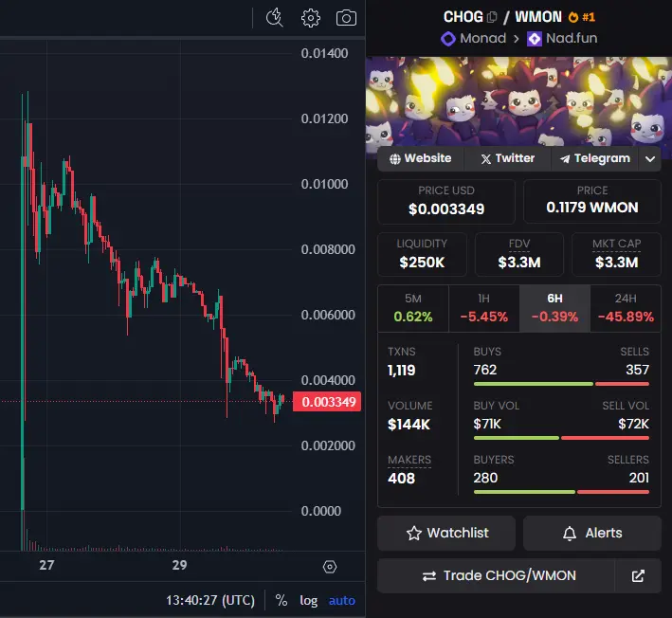Set up price Alerts
The width and height of the screenshot is (672, 618).
tap(591, 533)
